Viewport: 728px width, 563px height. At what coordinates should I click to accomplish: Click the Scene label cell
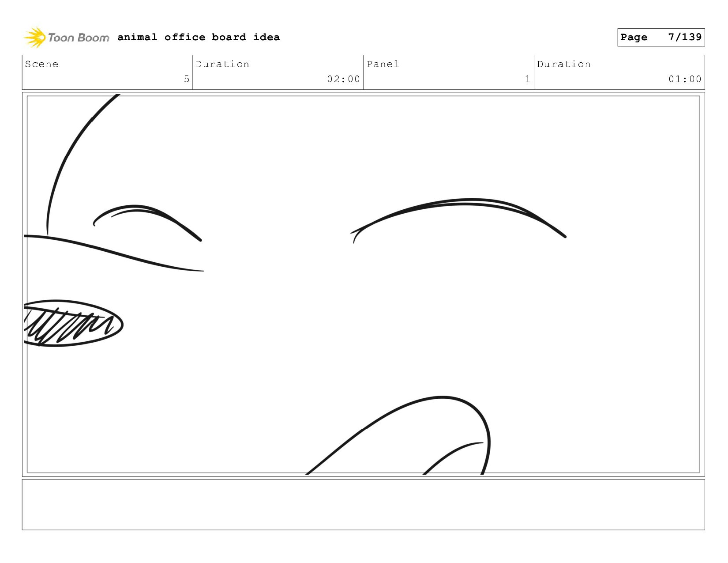pos(107,72)
